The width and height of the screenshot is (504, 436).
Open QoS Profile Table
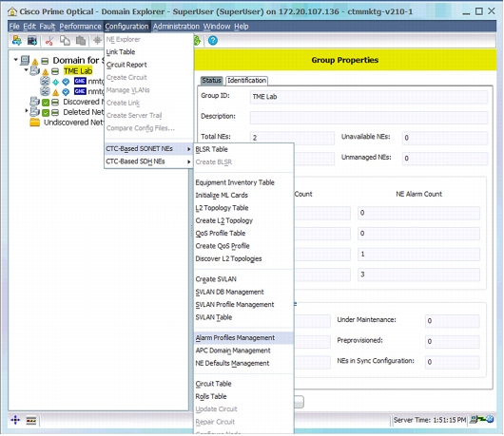pyautogui.click(x=244, y=234)
